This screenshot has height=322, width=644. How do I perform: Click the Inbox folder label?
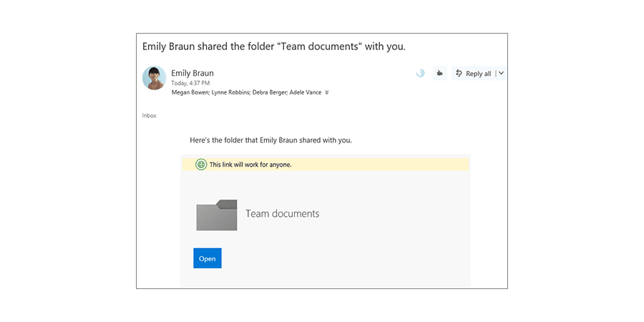(x=149, y=116)
